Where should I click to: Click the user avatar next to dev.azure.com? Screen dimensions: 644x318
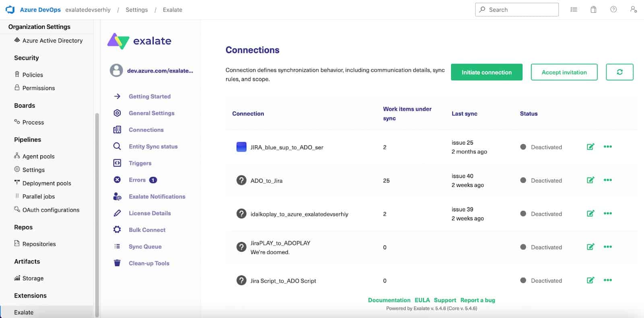(x=116, y=70)
